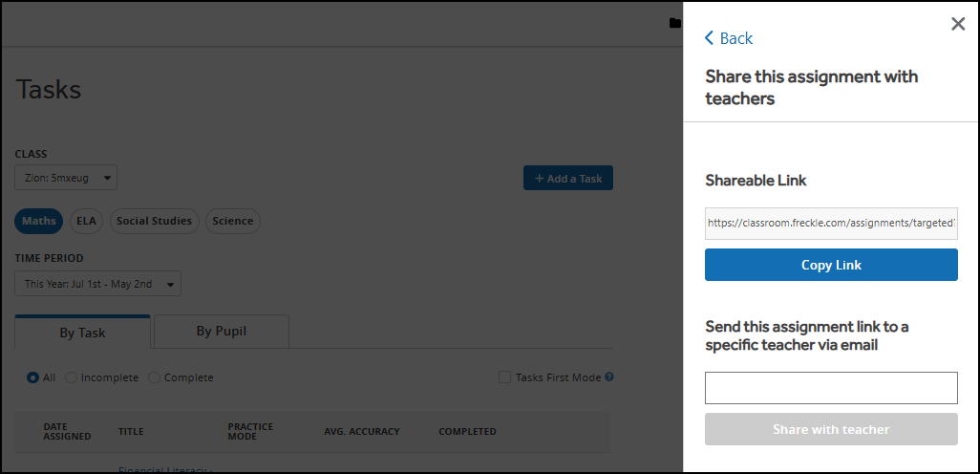The width and height of the screenshot is (980, 474).
Task: Click the Date Assigned column header
Action: [67, 432]
